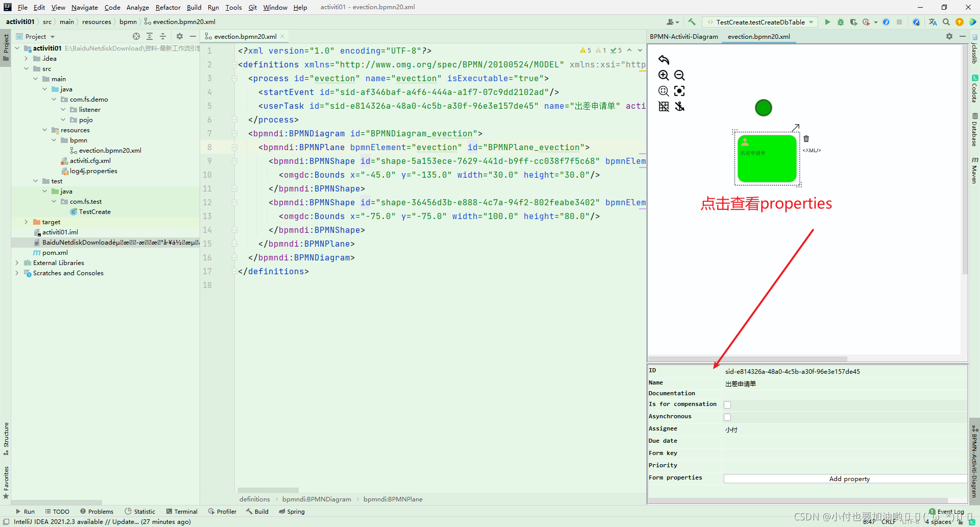Collapse the test folder

tap(36, 181)
